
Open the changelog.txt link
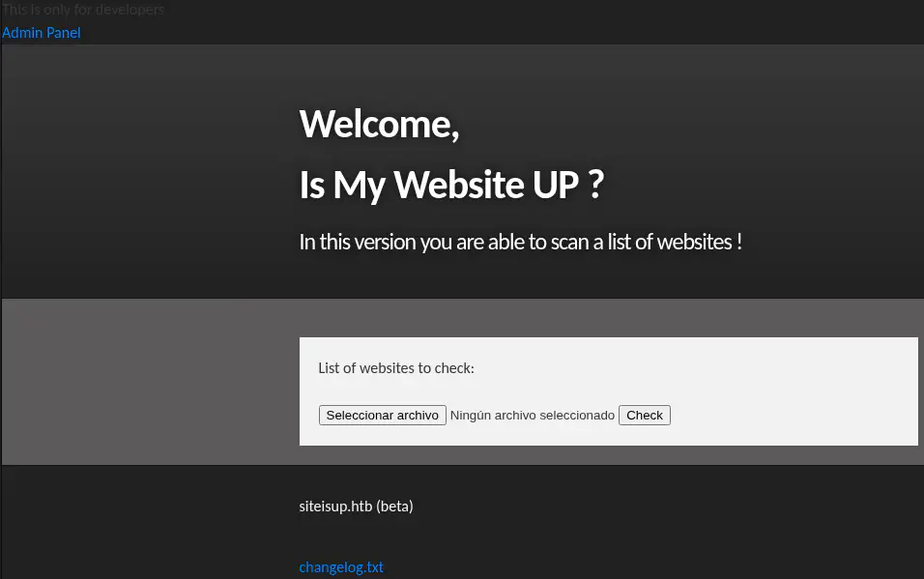point(341,567)
